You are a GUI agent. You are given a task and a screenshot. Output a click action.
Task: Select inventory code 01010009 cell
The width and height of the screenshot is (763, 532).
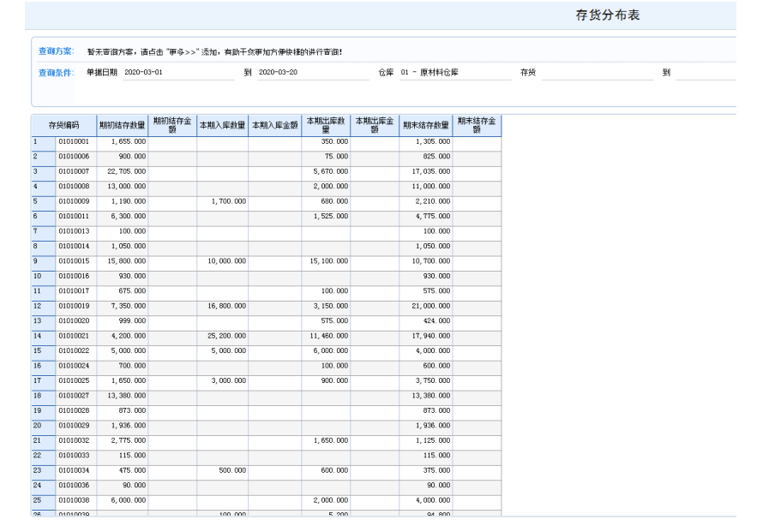click(x=76, y=202)
